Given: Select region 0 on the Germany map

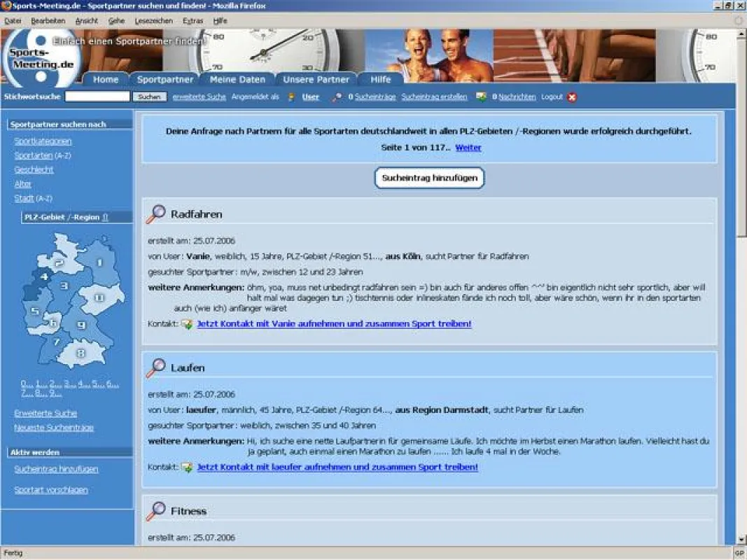Looking at the screenshot, I should point(99,298).
